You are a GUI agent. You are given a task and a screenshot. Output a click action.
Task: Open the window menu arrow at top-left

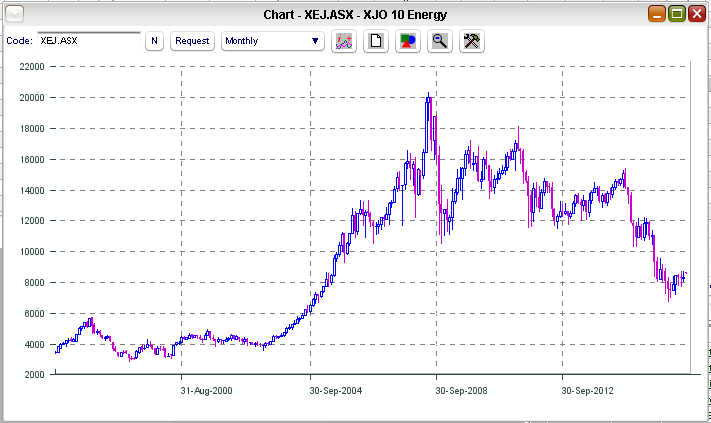(x=14, y=14)
